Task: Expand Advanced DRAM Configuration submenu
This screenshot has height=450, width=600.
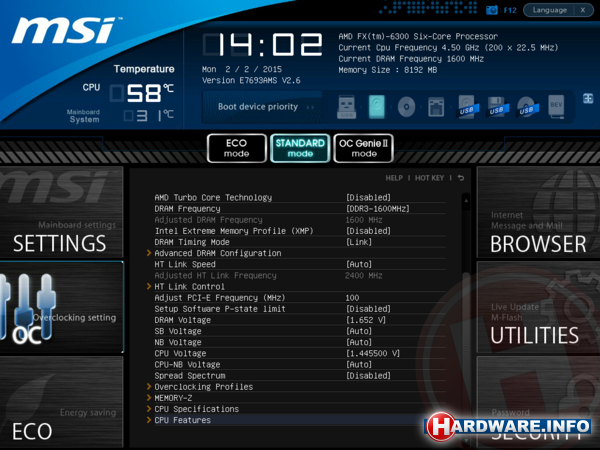Action: click(x=217, y=253)
